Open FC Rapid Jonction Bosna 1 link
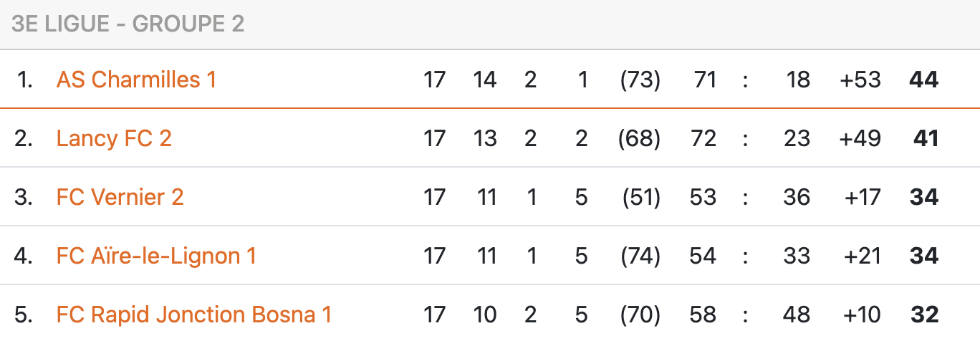The height and width of the screenshot is (341, 980). (193, 314)
